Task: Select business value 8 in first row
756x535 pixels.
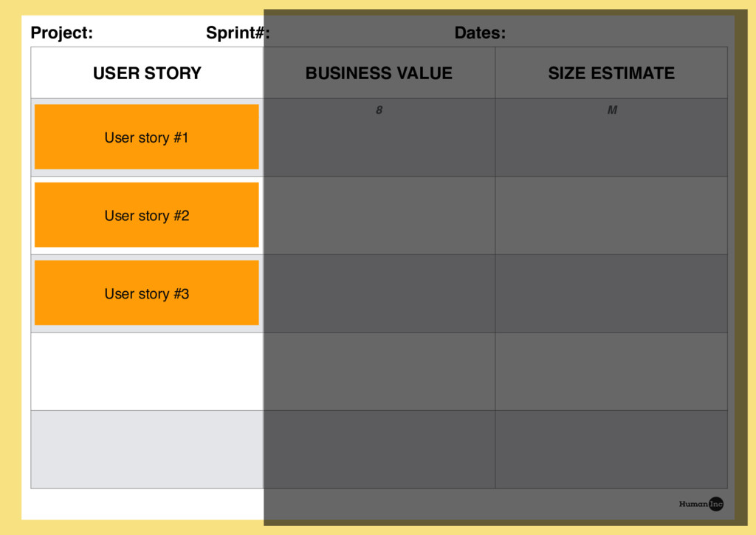Action: (379, 110)
